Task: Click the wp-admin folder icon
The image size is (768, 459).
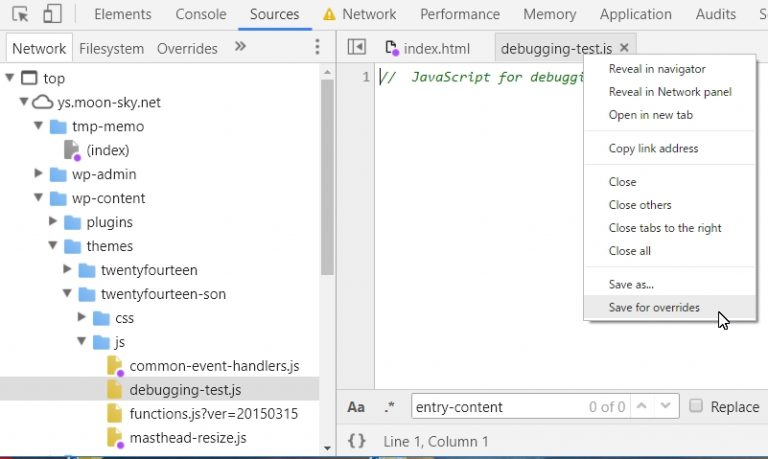Action: tap(58, 175)
